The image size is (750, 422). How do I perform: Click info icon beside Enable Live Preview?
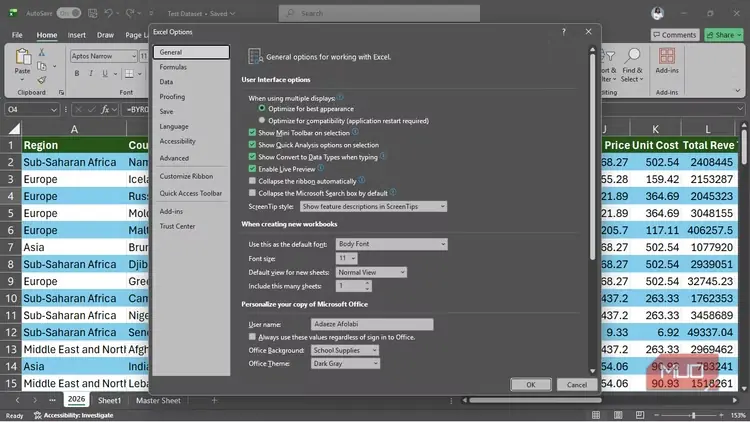[x=320, y=168]
